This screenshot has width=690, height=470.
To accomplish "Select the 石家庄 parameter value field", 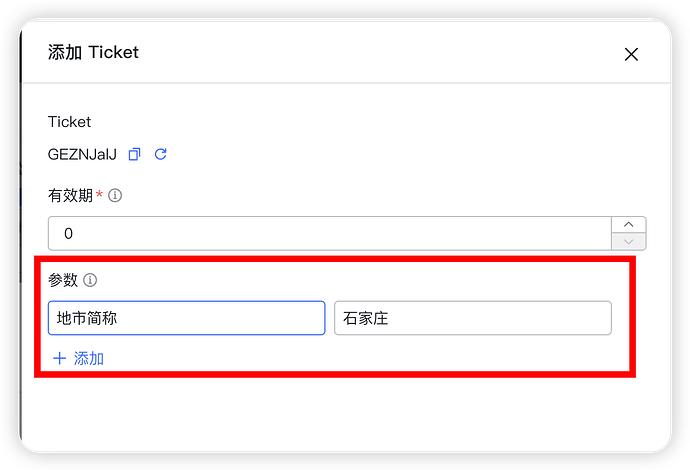I will coord(473,318).
